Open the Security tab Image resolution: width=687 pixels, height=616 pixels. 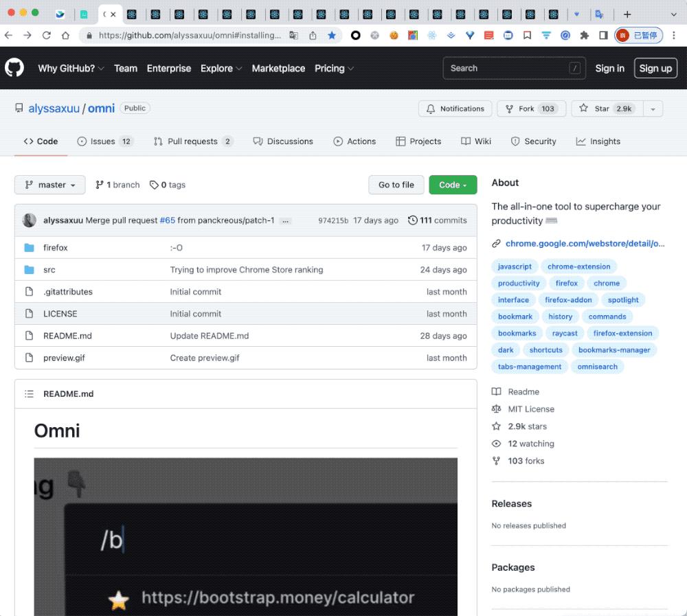(x=533, y=141)
